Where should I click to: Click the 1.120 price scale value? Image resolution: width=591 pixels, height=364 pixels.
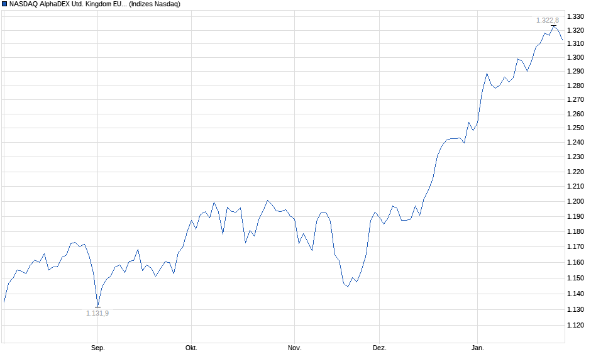(x=575, y=325)
